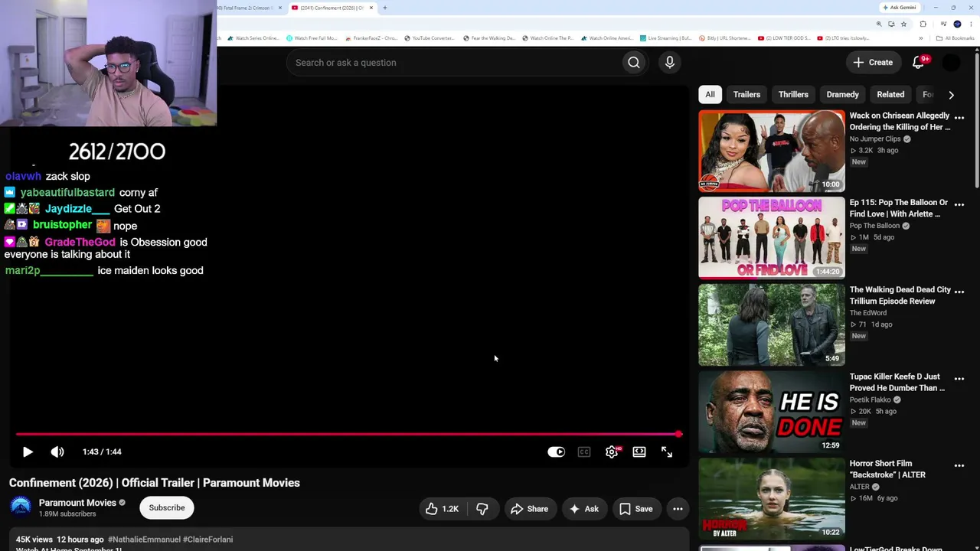Open video settings gear icon
The image size is (980, 551).
coord(612,452)
